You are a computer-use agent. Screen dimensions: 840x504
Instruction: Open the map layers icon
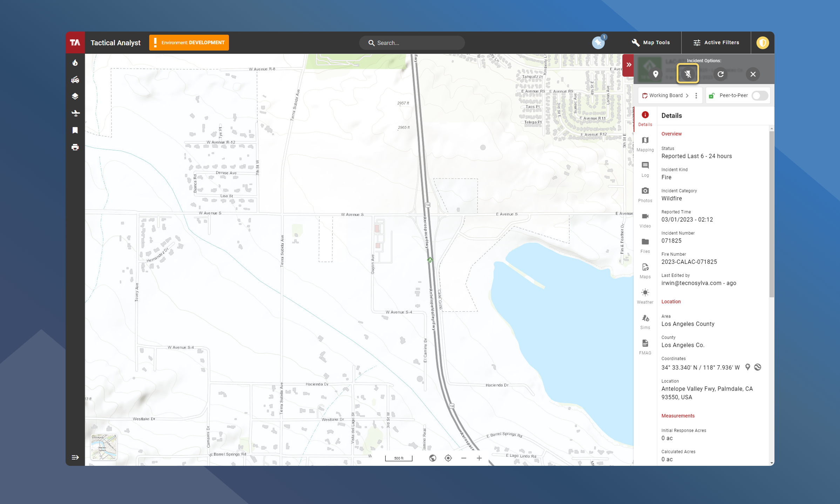[75, 96]
